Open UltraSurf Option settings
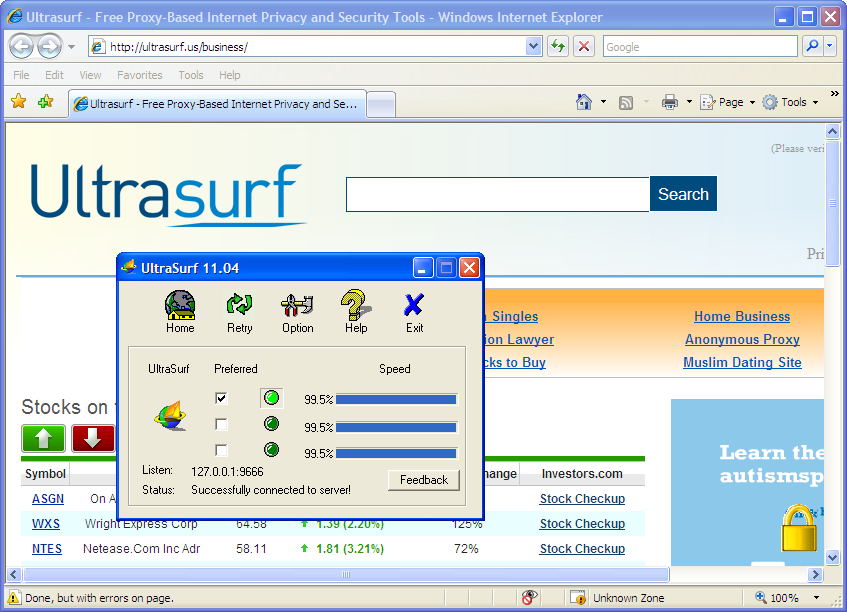The height and width of the screenshot is (612, 847). [x=297, y=311]
